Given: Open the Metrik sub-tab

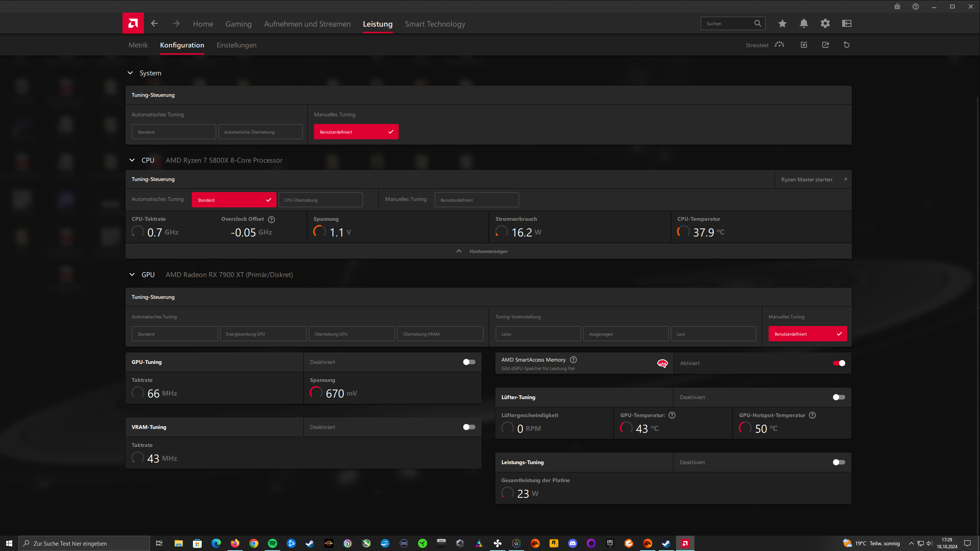Looking at the screenshot, I should (138, 45).
